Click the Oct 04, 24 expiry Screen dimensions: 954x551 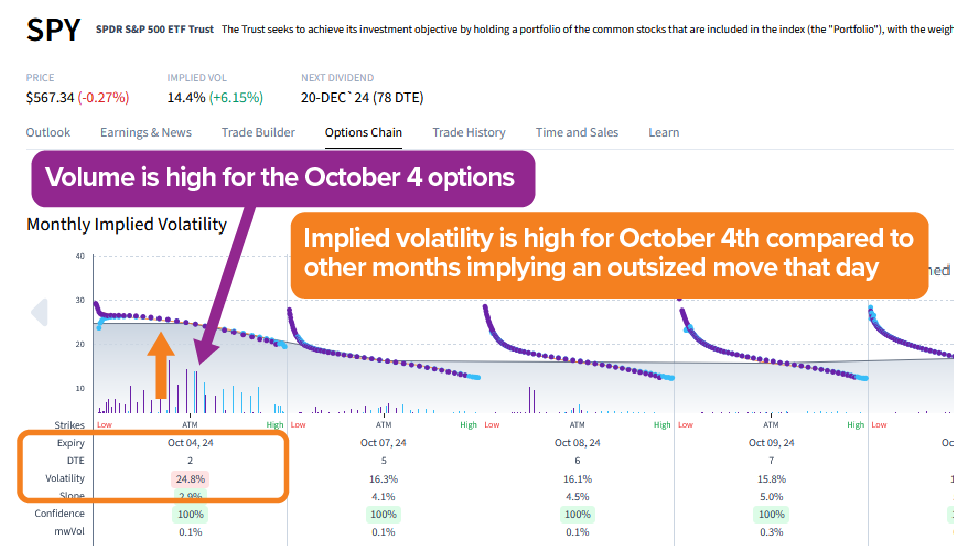pos(190,443)
